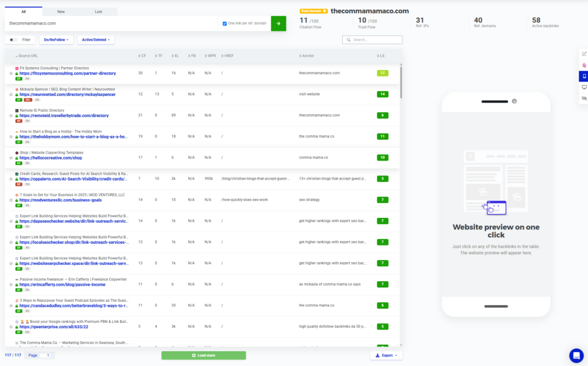
Task: Toggle the Filter switch
Action: 13,40
